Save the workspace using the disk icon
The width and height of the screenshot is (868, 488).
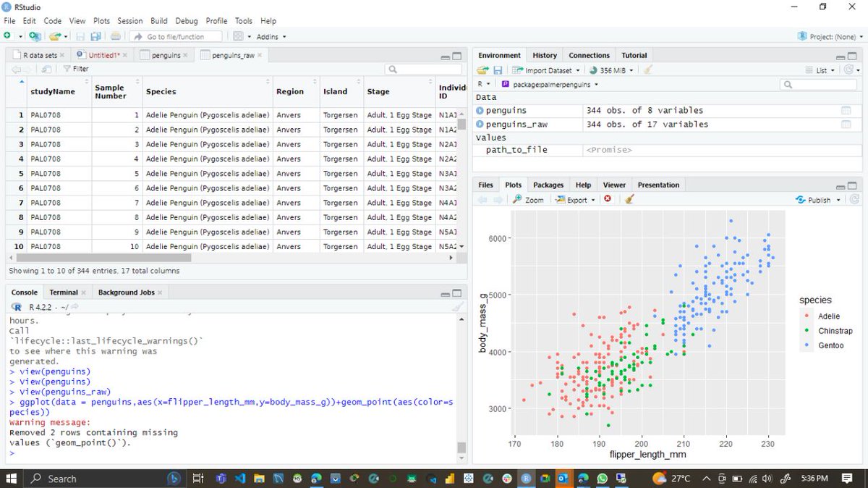click(498, 69)
